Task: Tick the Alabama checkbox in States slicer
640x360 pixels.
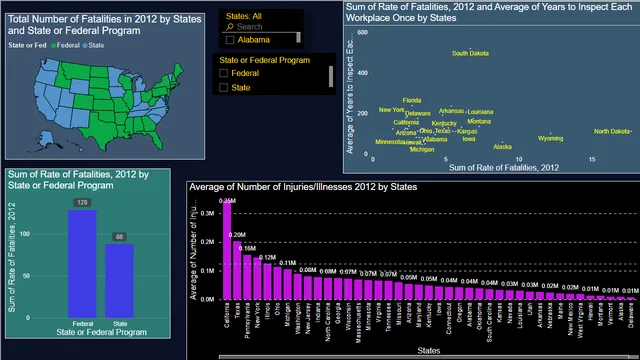Action: pos(230,40)
